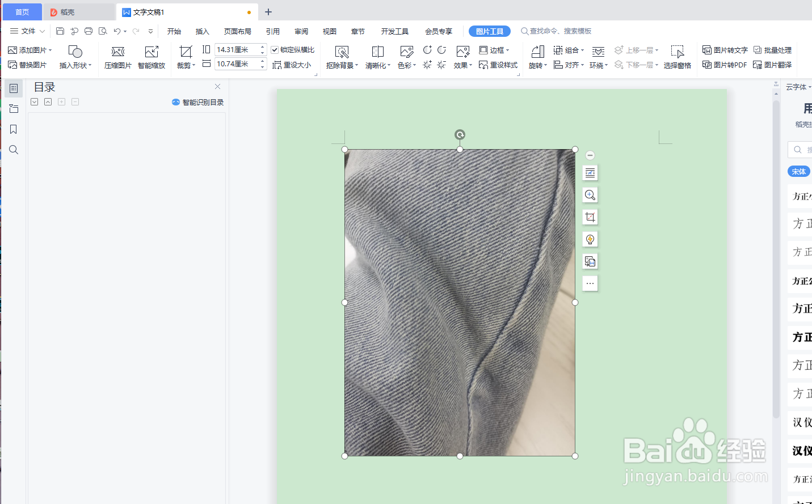This screenshot has width=812, height=504.
Task: Click 批量处理 (Batch Process) button
Action: pos(772,50)
